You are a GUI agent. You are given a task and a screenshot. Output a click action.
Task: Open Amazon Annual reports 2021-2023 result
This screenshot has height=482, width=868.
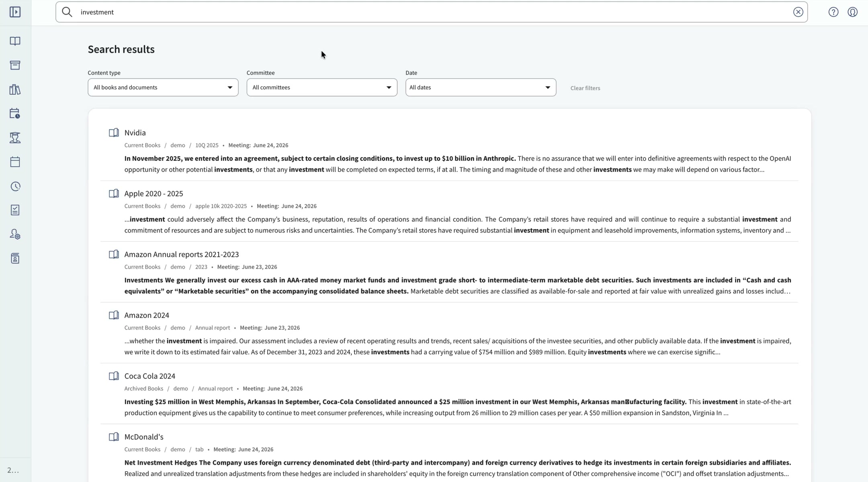tap(181, 254)
